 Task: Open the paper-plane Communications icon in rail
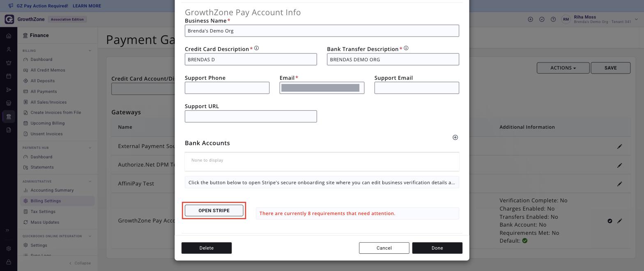[9, 90]
